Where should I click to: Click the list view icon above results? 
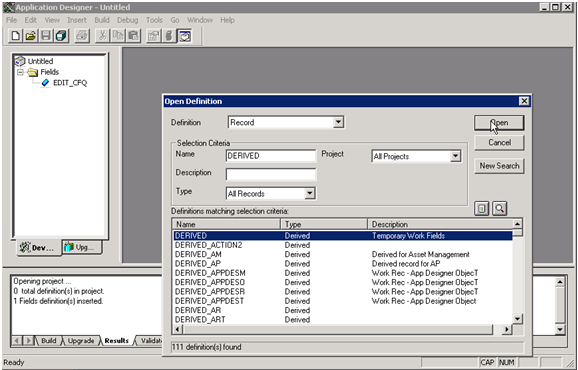point(482,209)
